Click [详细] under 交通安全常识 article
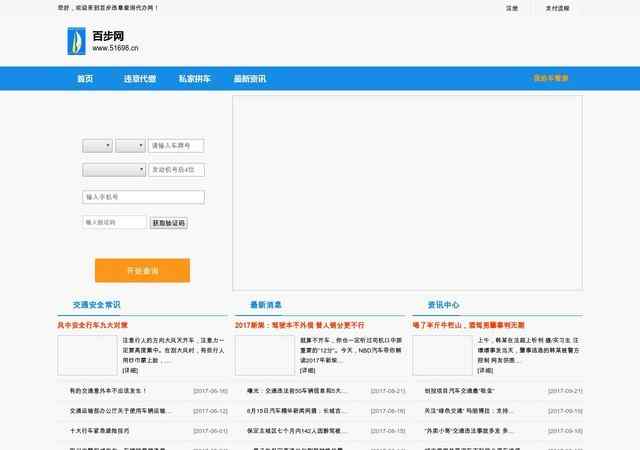The width and height of the screenshot is (640, 450). coord(130,370)
